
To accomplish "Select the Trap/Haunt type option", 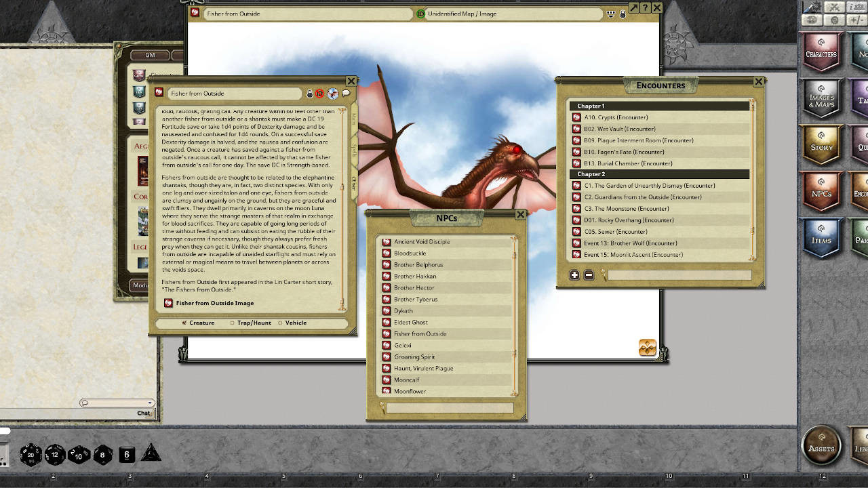I will 233,323.
